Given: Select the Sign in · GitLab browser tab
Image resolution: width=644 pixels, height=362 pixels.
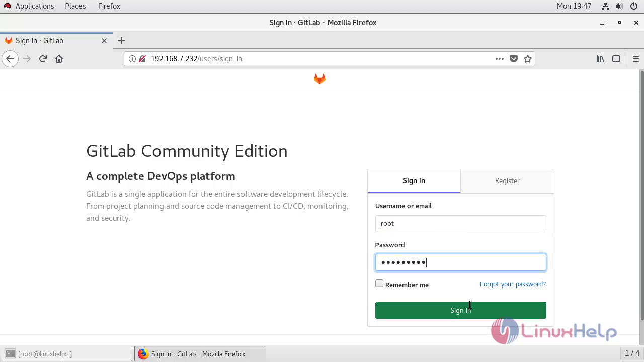Looking at the screenshot, I should pos(55,41).
